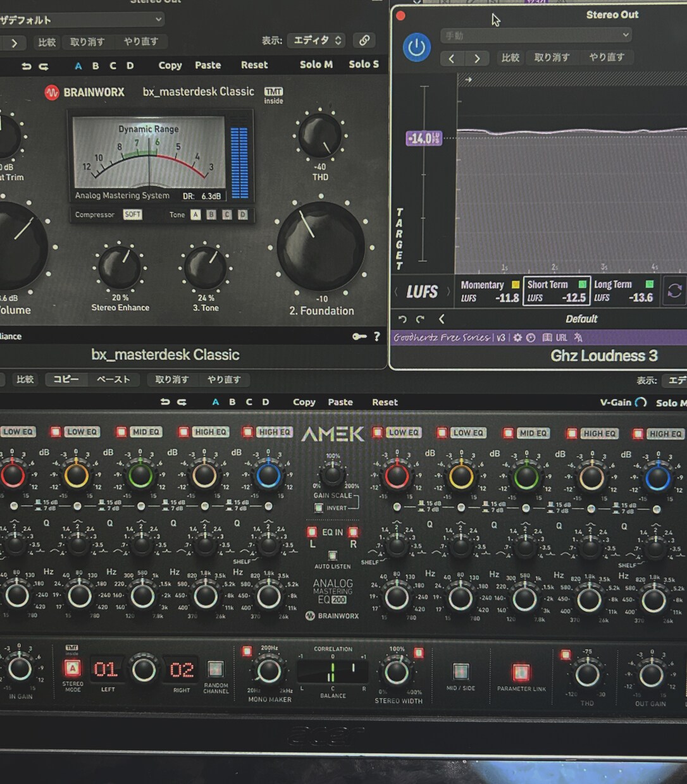Click the -14.0 LUFS target handle
This screenshot has height=784, width=687.
tap(424, 138)
